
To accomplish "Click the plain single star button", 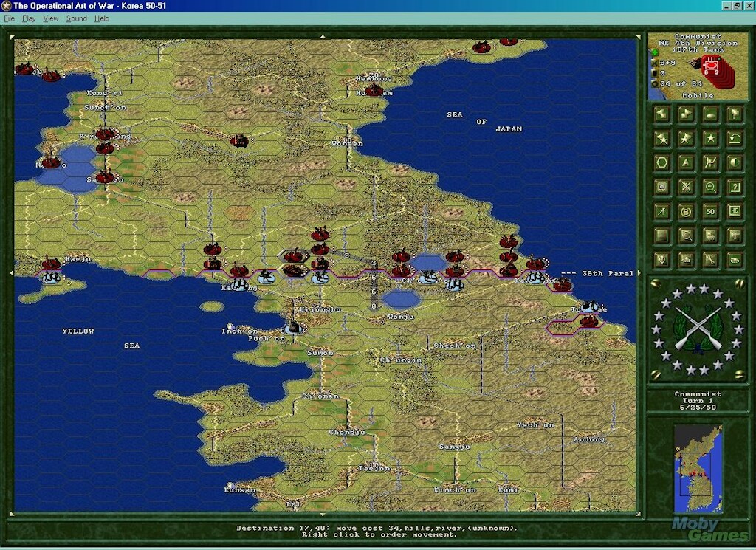I will [x=710, y=139].
